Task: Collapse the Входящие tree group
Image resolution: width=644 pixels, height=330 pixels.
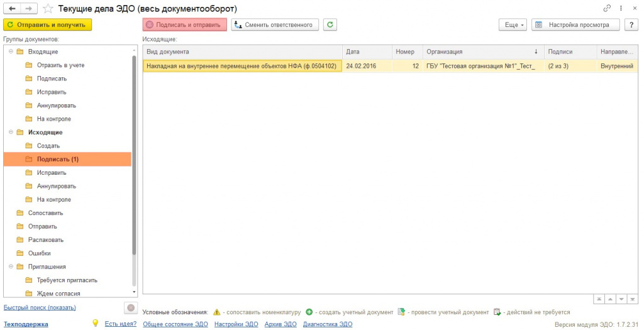Action: pos(11,52)
